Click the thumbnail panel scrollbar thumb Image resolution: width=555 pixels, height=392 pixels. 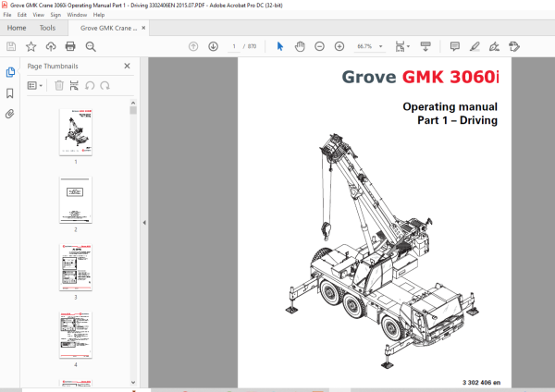pyautogui.click(x=133, y=110)
